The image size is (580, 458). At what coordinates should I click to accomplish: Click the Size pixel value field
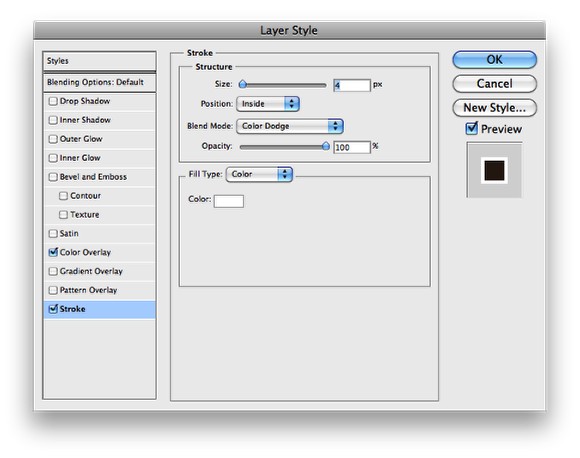pyautogui.click(x=352, y=85)
